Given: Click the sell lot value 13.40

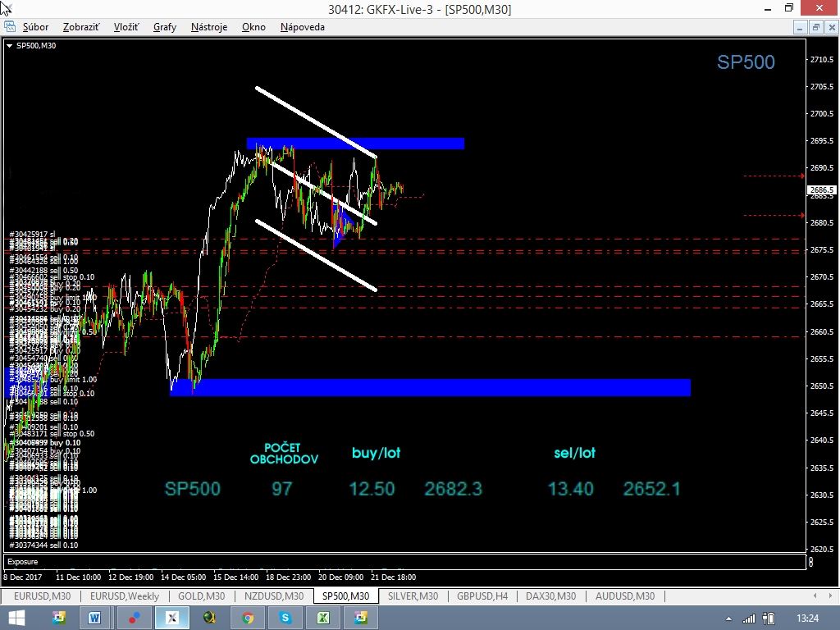Looking at the screenshot, I should click(x=571, y=489).
